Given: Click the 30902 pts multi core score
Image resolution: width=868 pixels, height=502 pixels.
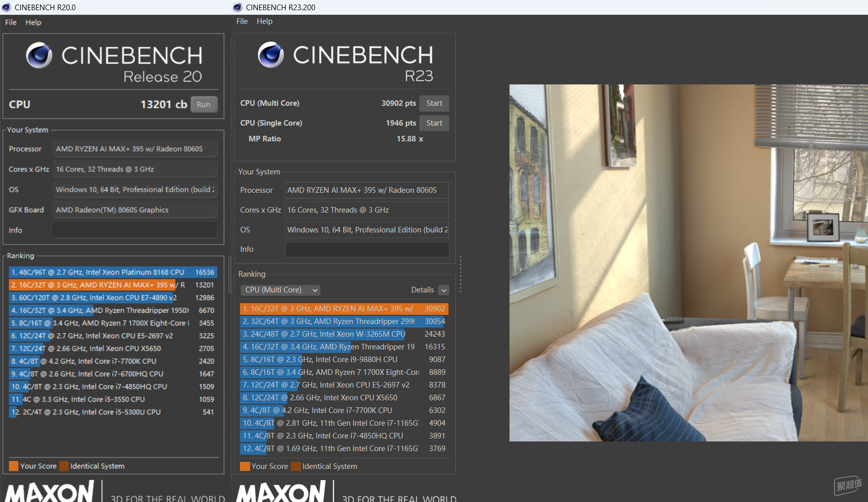Looking at the screenshot, I should 399,103.
